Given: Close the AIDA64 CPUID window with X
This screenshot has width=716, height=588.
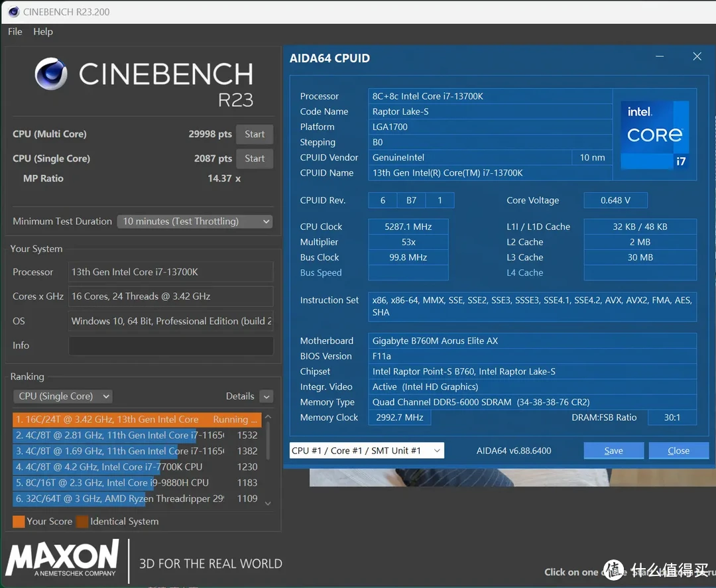Looking at the screenshot, I should click(x=697, y=56).
